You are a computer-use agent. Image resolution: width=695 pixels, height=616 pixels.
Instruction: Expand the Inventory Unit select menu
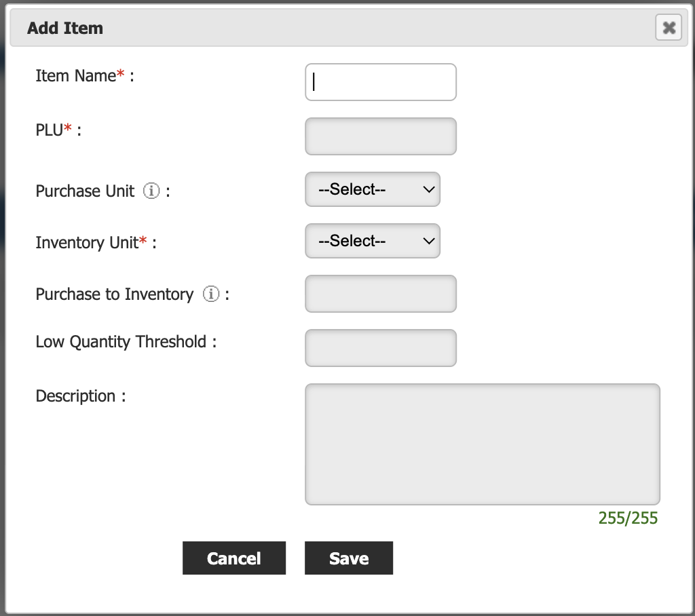[373, 241]
